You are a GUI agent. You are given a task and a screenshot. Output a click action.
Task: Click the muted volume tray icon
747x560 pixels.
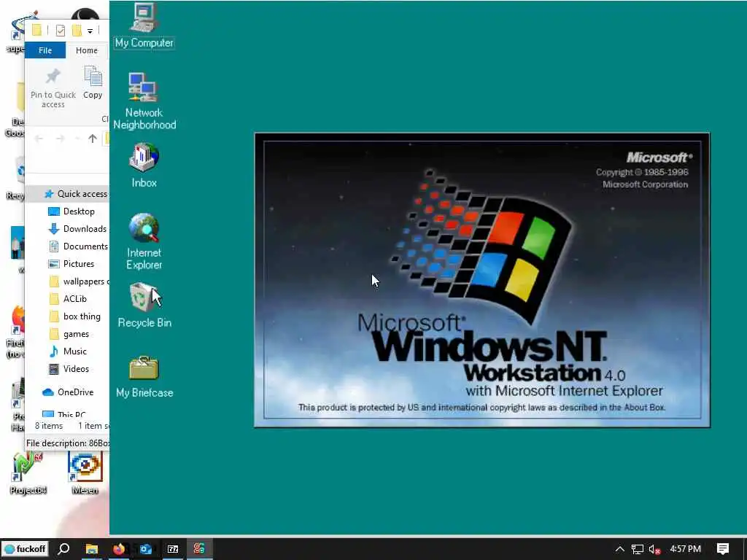pyautogui.click(x=655, y=549)
